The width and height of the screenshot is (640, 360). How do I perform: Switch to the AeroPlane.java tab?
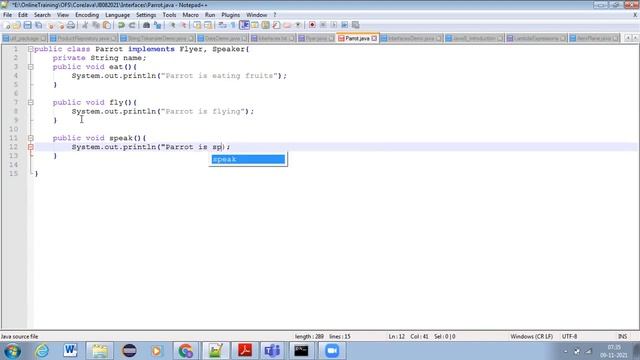click(594, 38)
